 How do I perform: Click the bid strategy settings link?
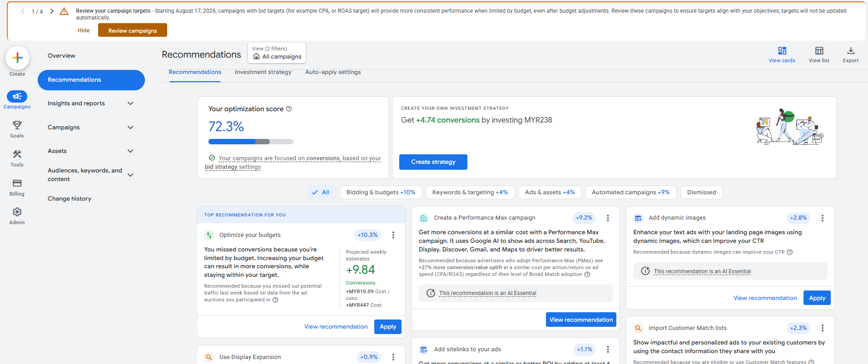tap(233, 167)
